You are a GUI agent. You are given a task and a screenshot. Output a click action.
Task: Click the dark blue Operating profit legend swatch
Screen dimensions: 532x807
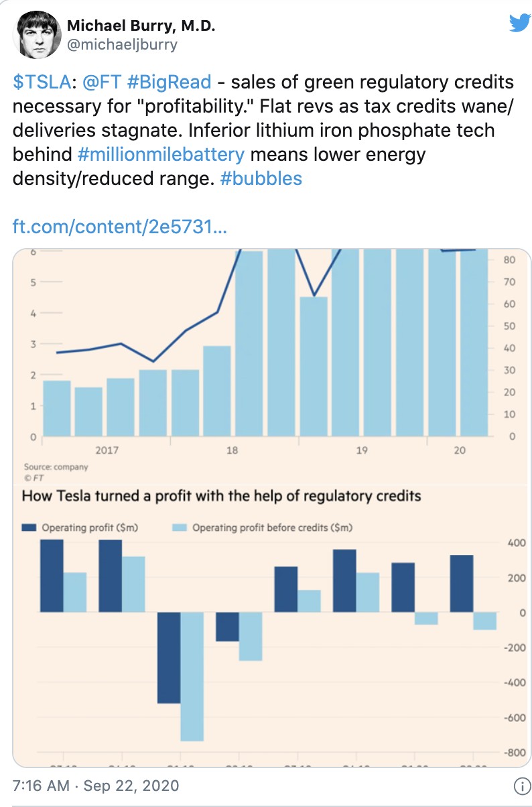pos(29,528)
